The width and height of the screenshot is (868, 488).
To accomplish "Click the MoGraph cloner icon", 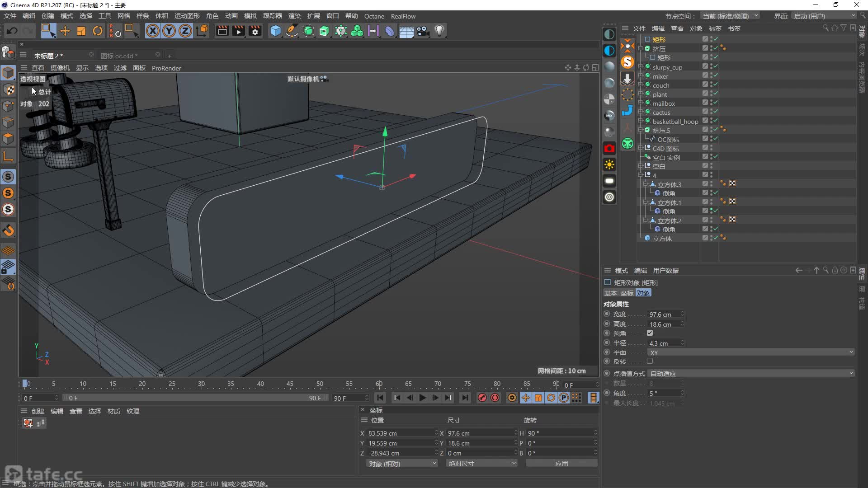I will (357, 31).
